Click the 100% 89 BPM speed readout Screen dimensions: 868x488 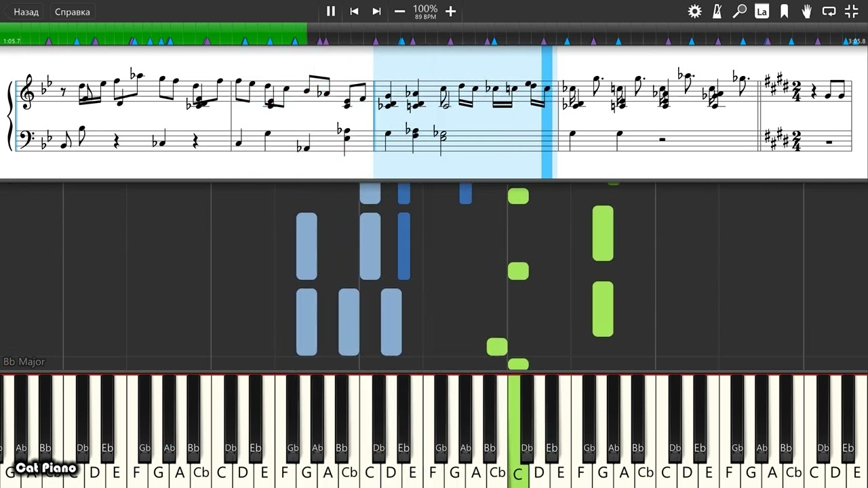(x=425, y=12)
